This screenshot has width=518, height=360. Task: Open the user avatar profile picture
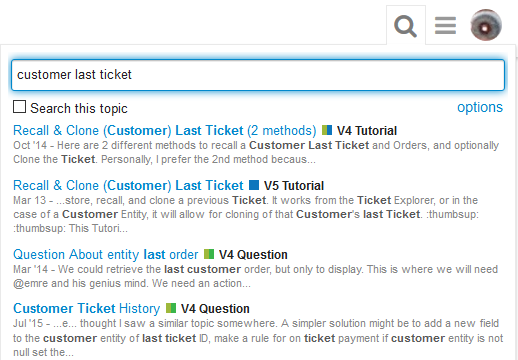tap(486, 25)
